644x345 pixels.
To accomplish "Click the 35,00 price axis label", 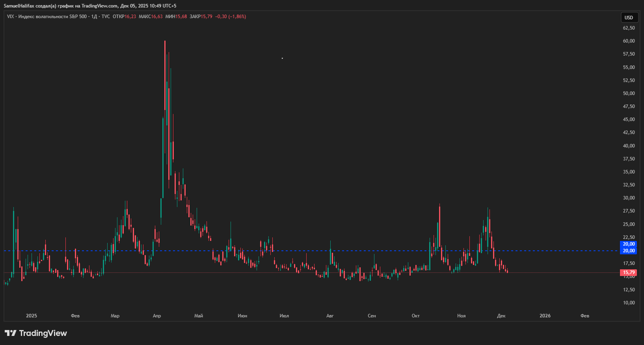I will click(629, 172).
